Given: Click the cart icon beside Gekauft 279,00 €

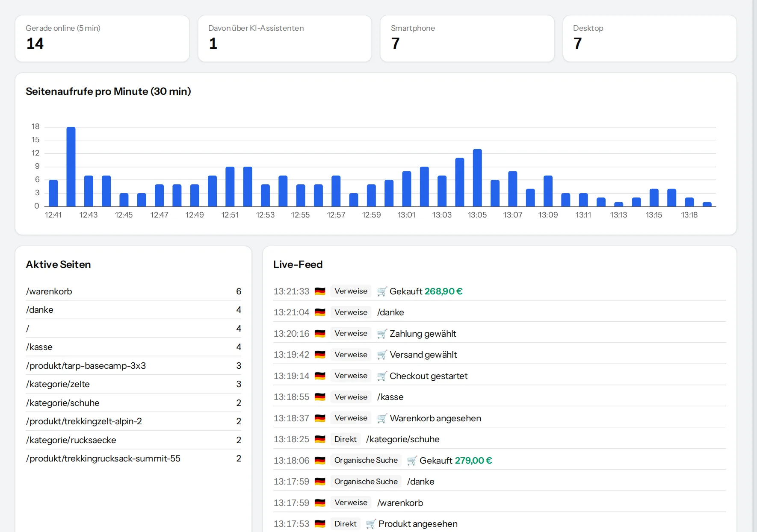Looking at the screenshot, I should [412, 461].
